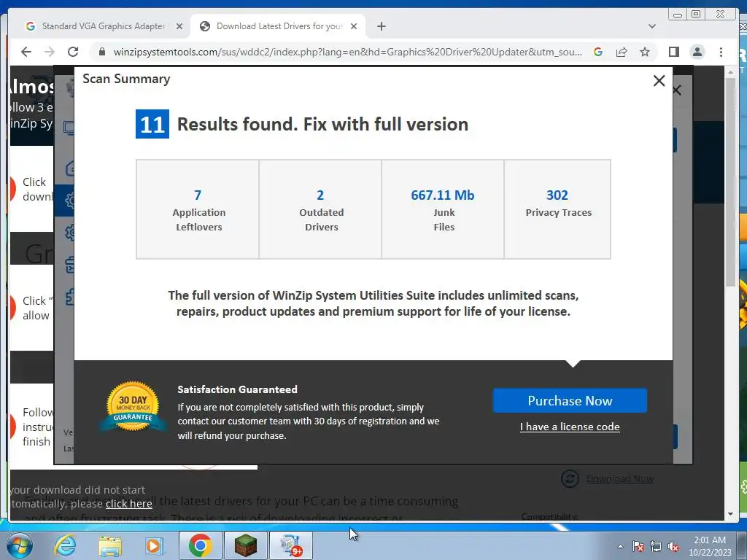Click the blue 11 results count badge

pos(152,124)
